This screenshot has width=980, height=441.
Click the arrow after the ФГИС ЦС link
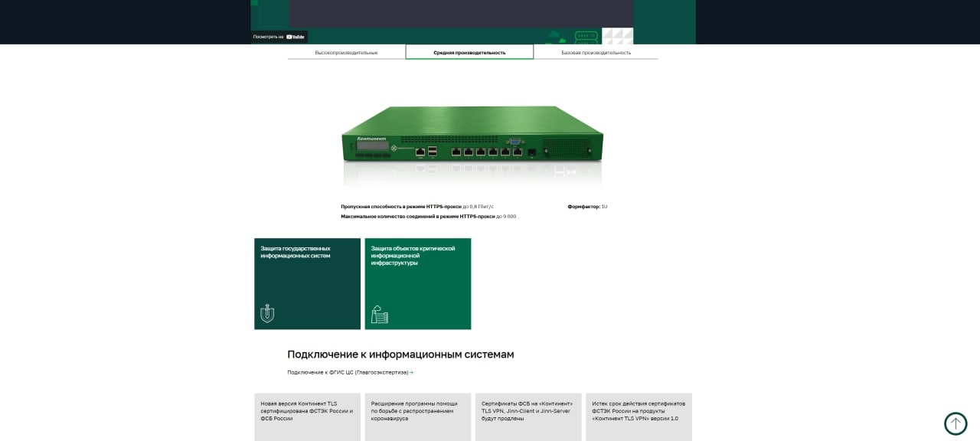(x=411, y=373)
